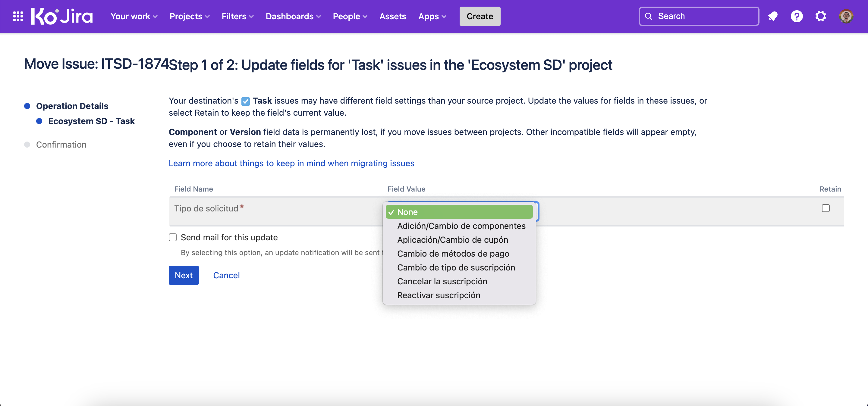
Task: Click the Jira logo
Action: (62, 16)
